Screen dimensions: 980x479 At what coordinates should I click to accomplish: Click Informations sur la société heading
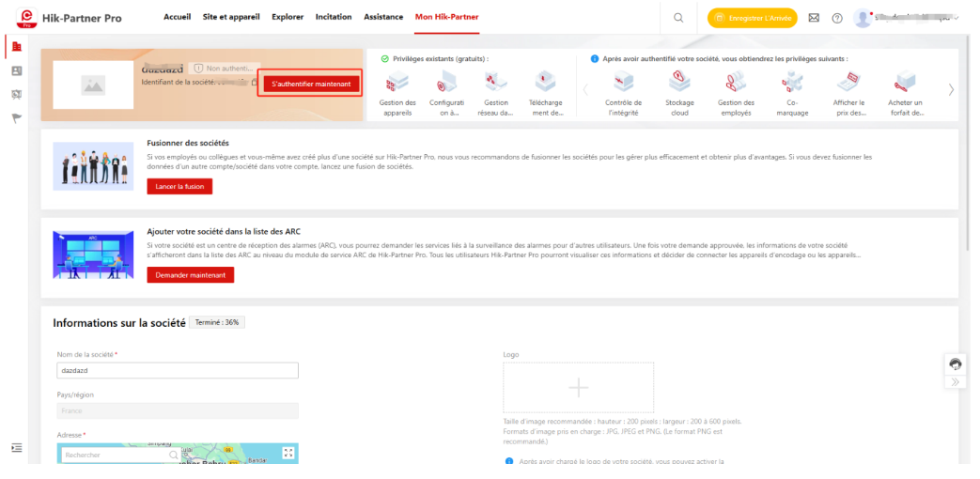pos(119,323)
